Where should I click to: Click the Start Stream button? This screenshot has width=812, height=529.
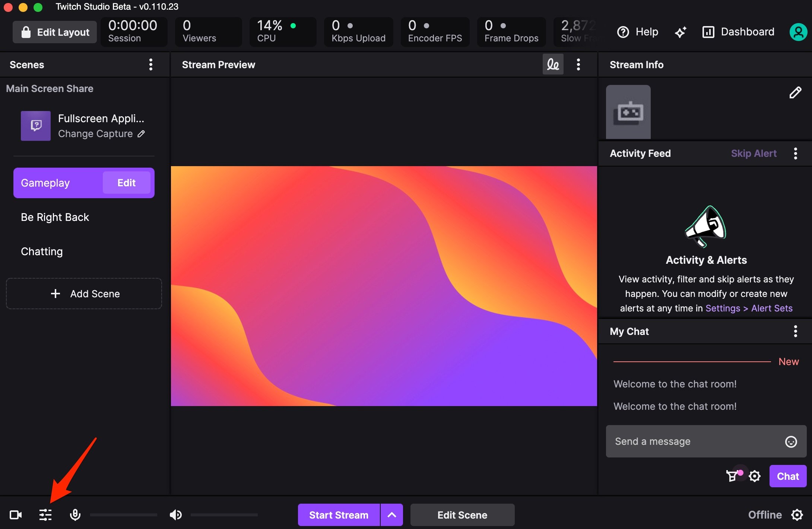(338, 515)
